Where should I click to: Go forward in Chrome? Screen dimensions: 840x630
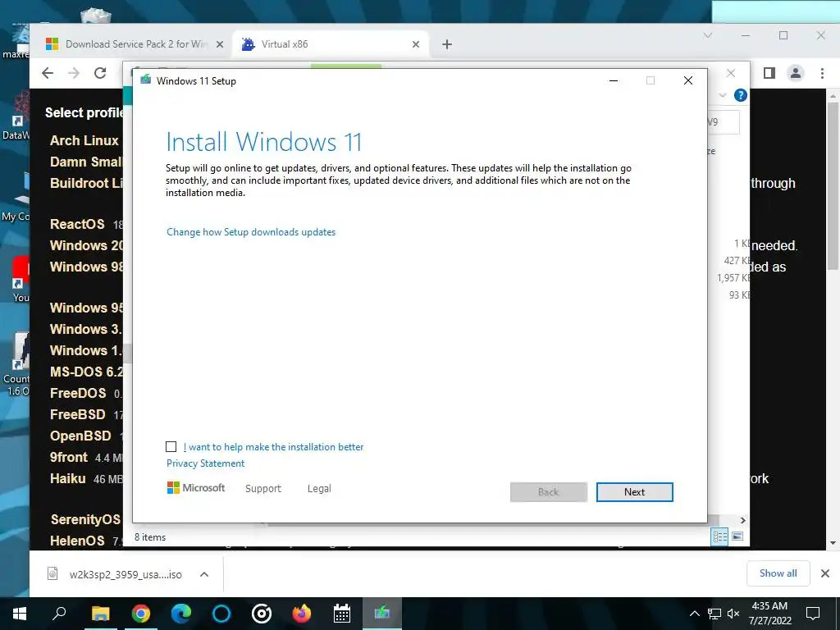tap(74, 73)
